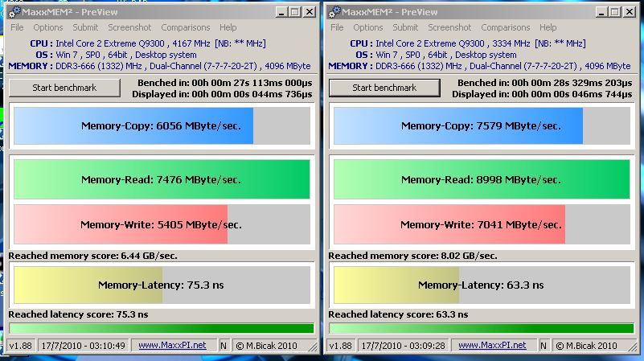Click 'Reached memory score: 6.44 GB/sec.' text

92,256
